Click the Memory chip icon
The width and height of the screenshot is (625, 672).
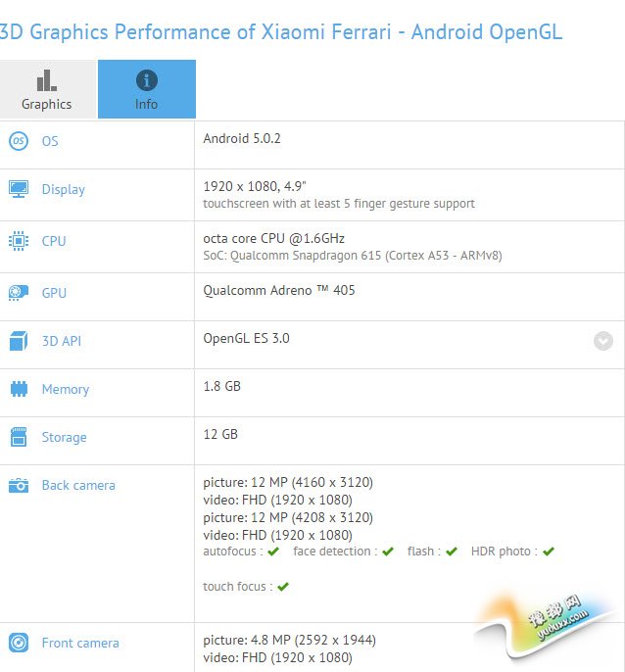[19, 389]
